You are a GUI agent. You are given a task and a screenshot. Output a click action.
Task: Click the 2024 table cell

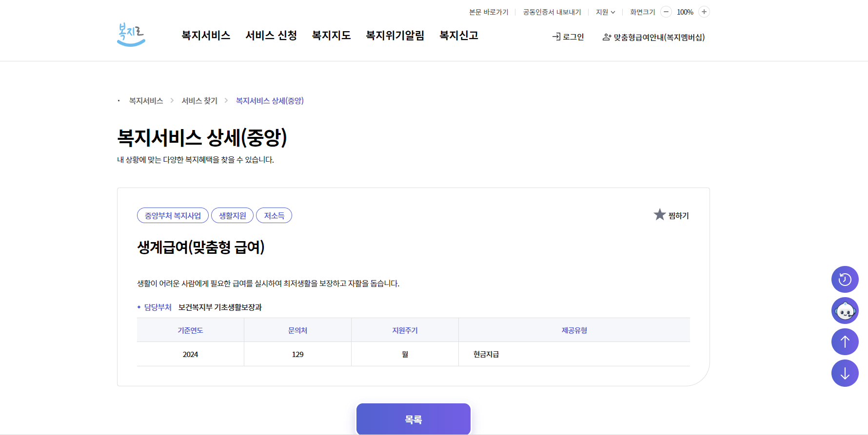point(190,354)
